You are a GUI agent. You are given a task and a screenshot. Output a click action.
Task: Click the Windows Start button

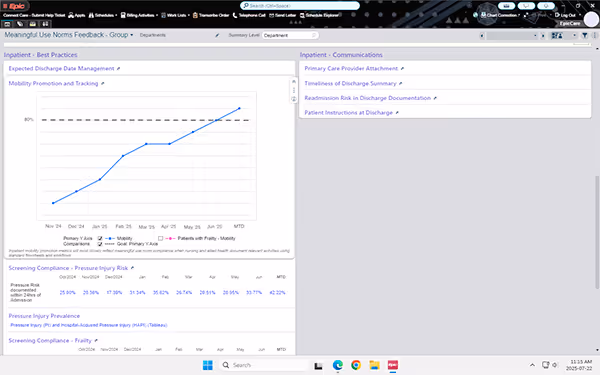(208, 365)
